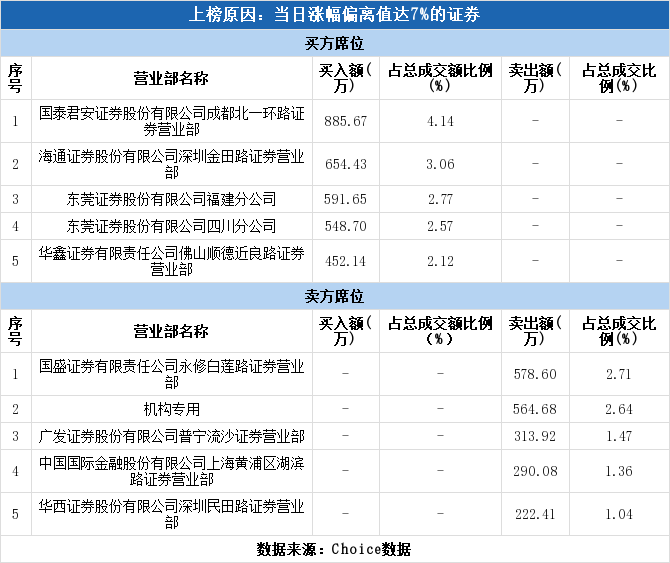Click 国盛证券有限责任公司永修白莲路证券营业部
Viewport: 670px width, 563px height.
pos(171,374)
